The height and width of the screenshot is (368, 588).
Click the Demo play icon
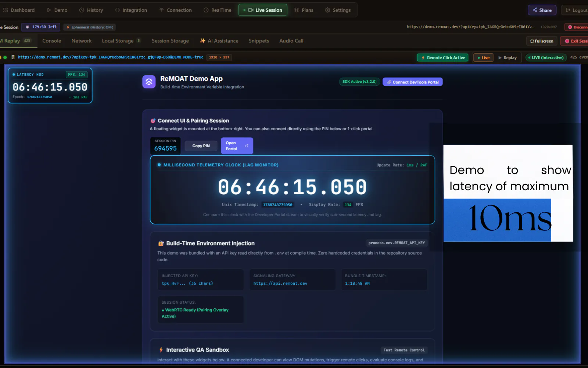click(x=49, y=10)
